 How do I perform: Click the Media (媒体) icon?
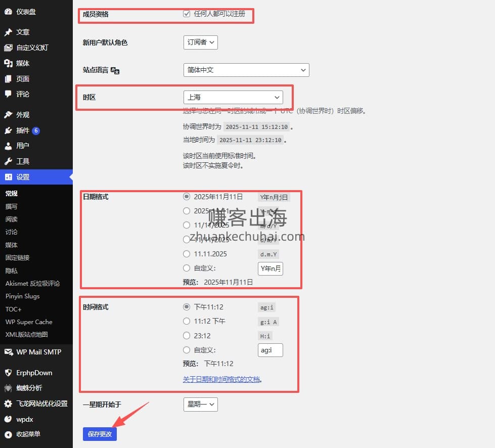[8, 63]
